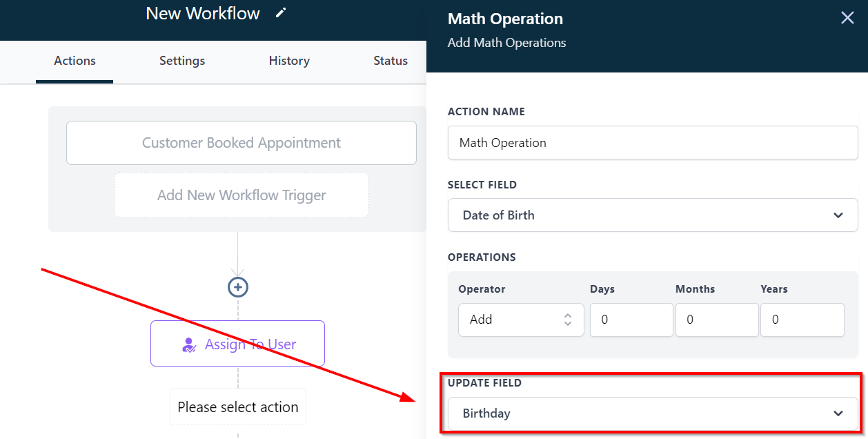Open the Settings tab
868x439 pixels.
click(x=182, y=61)
